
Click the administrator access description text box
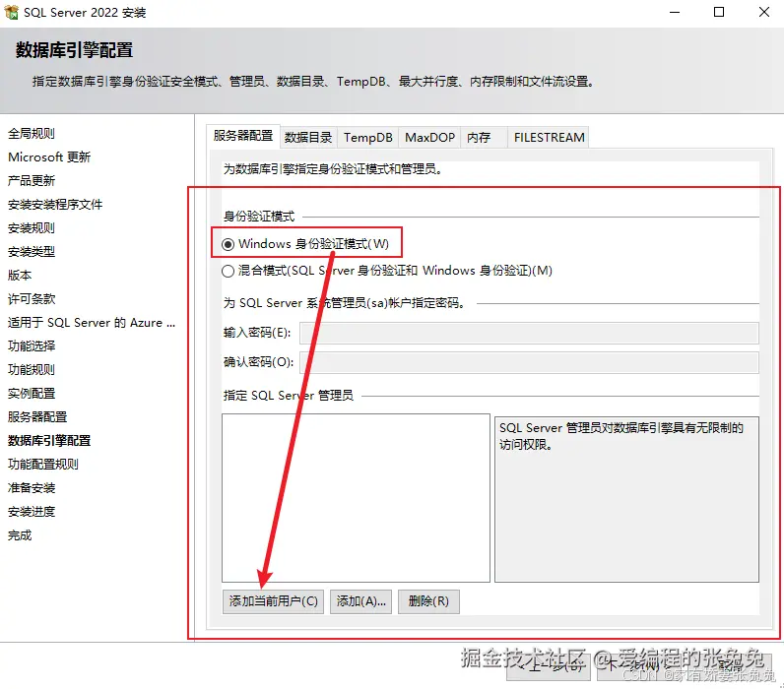(626, 500)
